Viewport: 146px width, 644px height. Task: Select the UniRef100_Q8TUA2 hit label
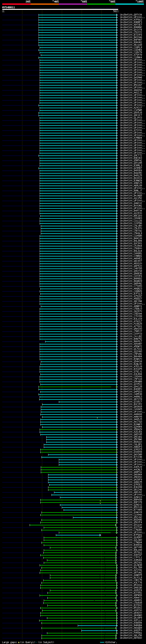point(131,572)
